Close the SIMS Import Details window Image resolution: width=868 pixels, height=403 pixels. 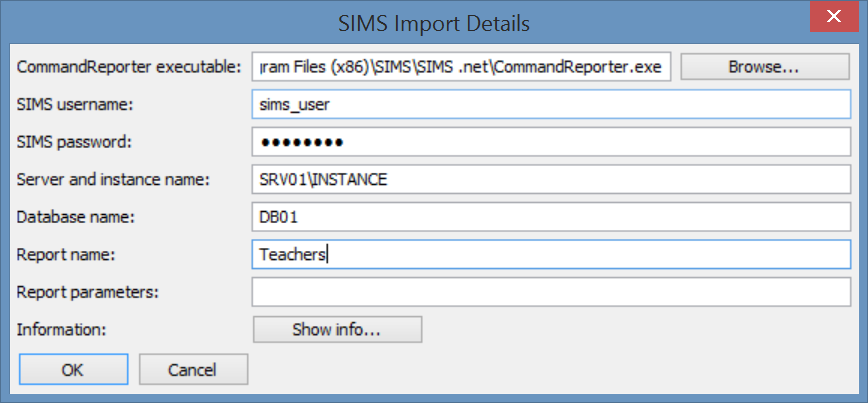tap(834, 17)
